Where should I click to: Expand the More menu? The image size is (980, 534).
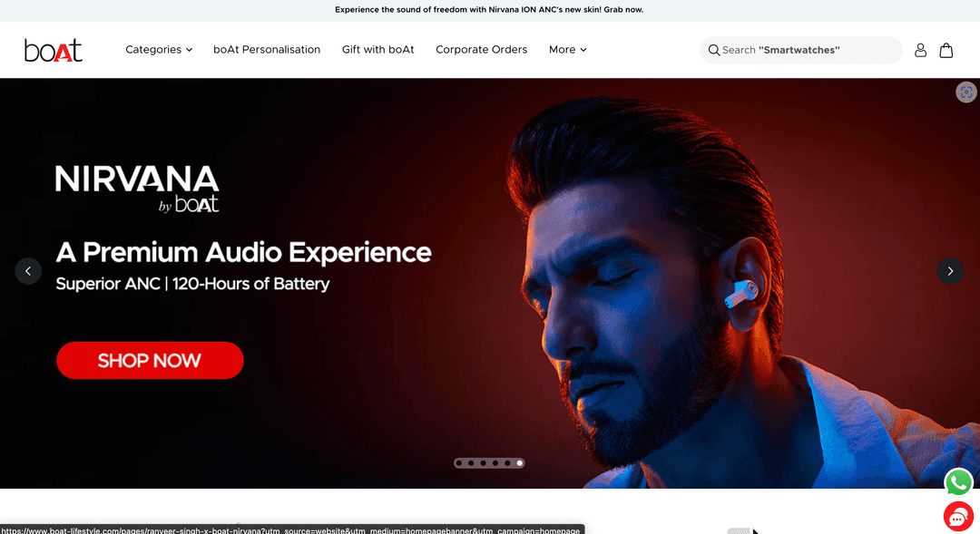tap(567, 49)
